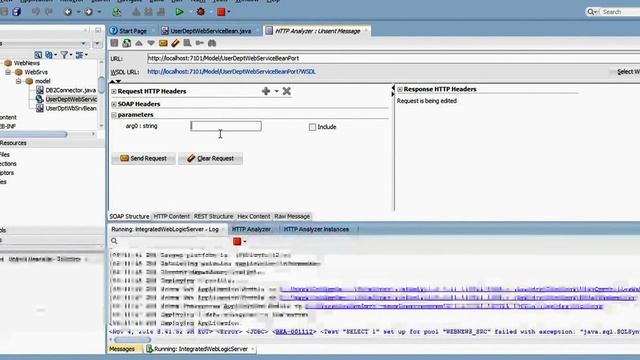Click the green Refresh icon in main toolbar

[x=117, y=12]
